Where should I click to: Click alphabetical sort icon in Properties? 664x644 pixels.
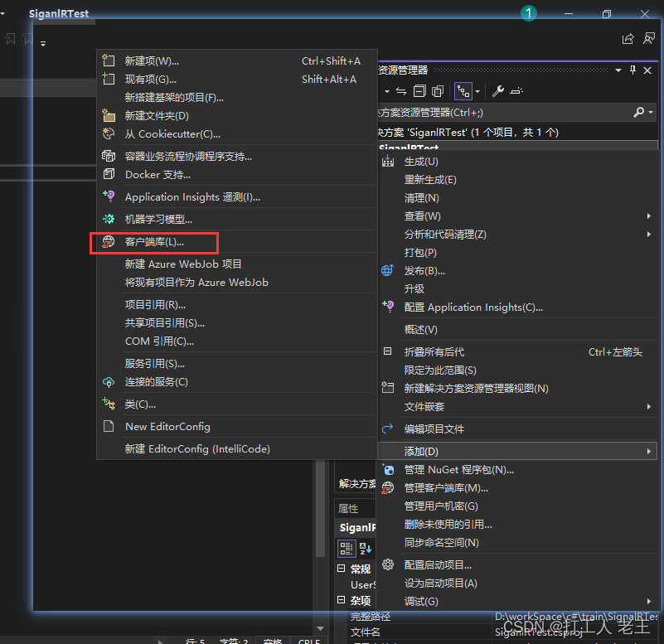click(366, 549)
